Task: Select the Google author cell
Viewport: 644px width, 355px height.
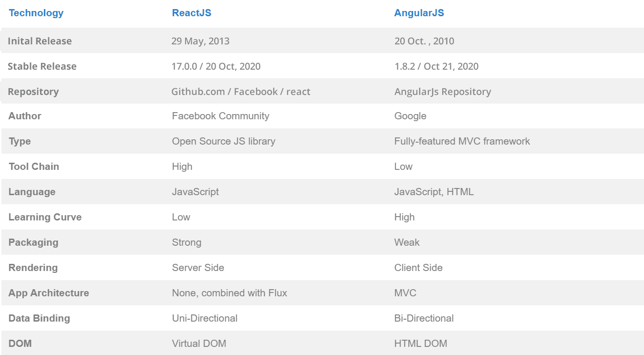Action: (x=410, y=116)
